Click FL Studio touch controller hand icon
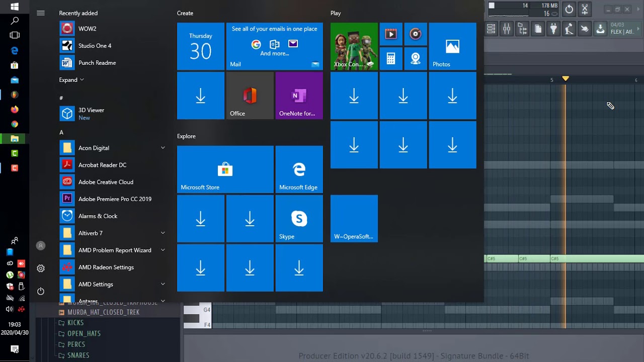This screenshot has width=644, height=362. point(585,29)
